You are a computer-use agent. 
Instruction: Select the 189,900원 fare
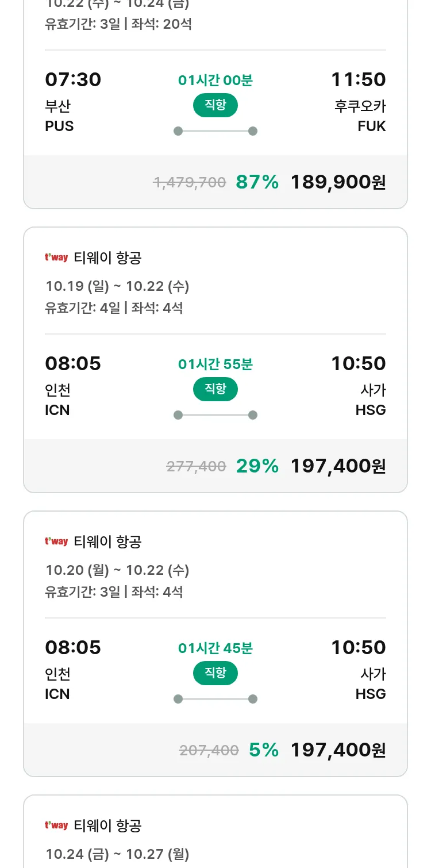tap(338, 182)
